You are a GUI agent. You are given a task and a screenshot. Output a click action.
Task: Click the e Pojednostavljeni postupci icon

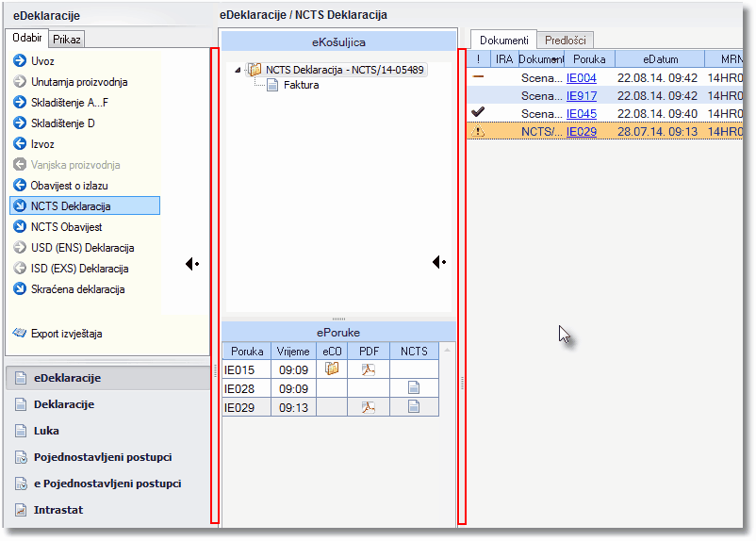coord(21,484)
